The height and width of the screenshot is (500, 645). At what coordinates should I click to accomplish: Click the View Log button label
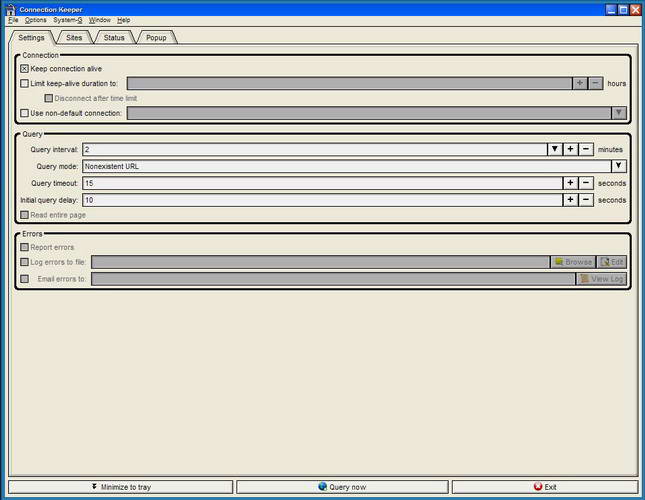pos(607,279)
